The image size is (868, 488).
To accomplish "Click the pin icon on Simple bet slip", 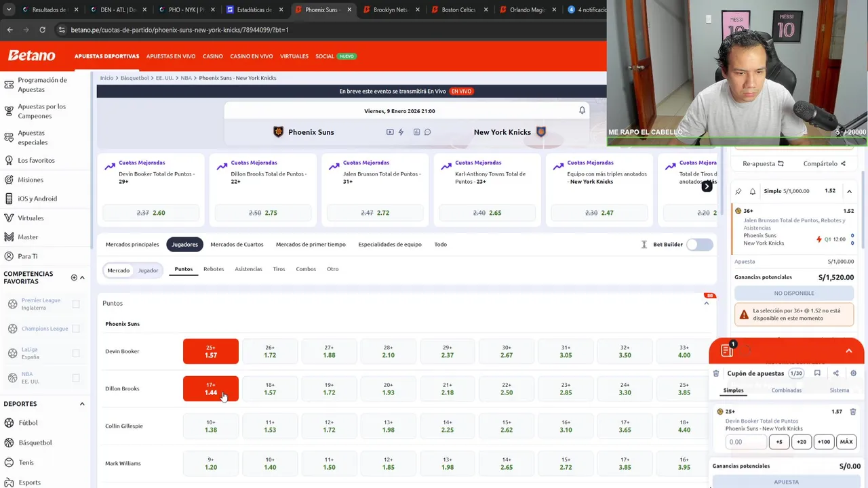I will tap(738, 191).
